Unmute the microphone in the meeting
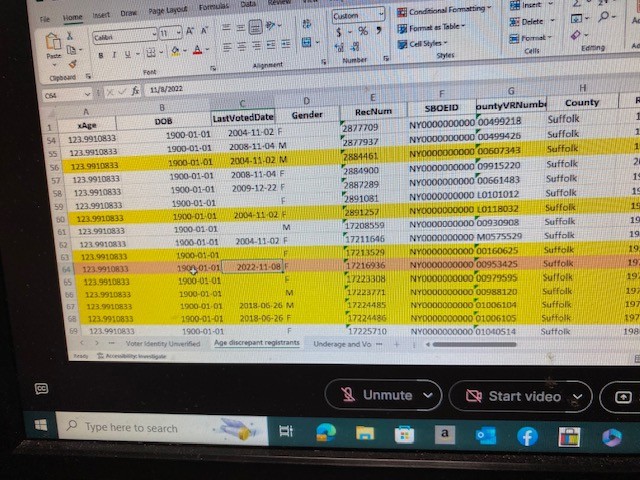This screenshot has height=480, width=640. coord(384,395)
